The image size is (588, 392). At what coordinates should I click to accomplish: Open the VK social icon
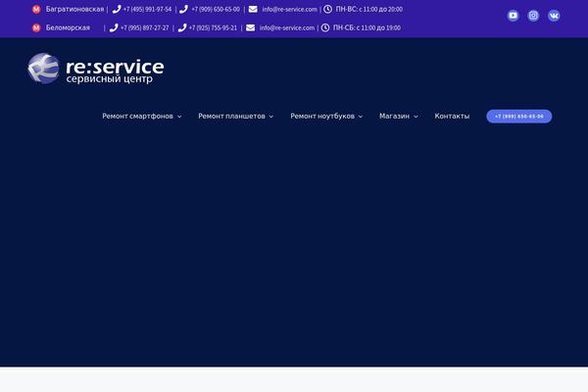click(554, 16)
